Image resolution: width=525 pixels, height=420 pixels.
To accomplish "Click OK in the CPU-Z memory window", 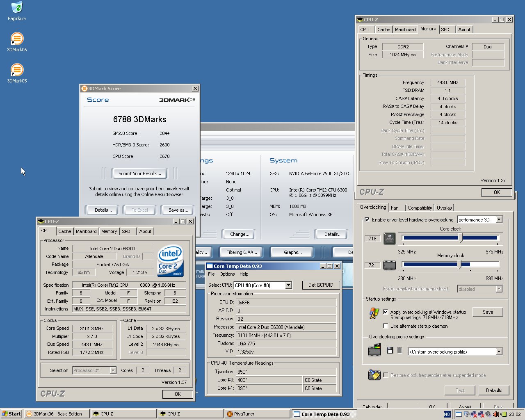I will (497, 192).
